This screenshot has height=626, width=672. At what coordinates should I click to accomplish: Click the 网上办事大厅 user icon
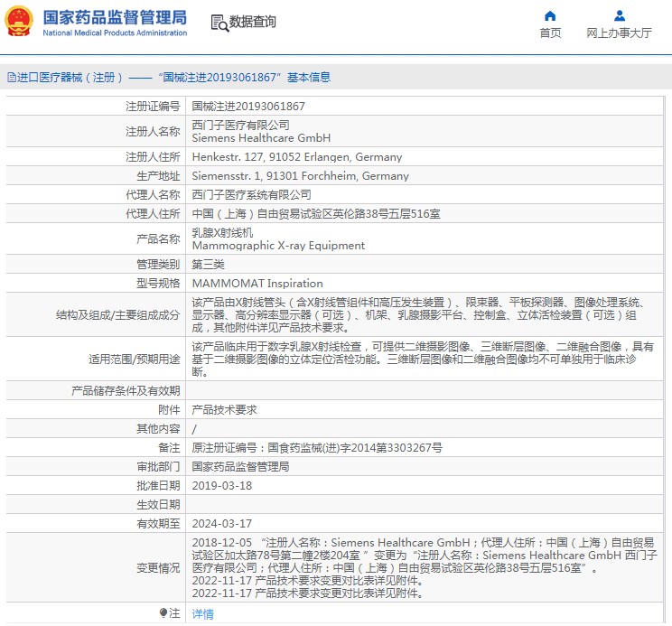click(x=620, y=16)
